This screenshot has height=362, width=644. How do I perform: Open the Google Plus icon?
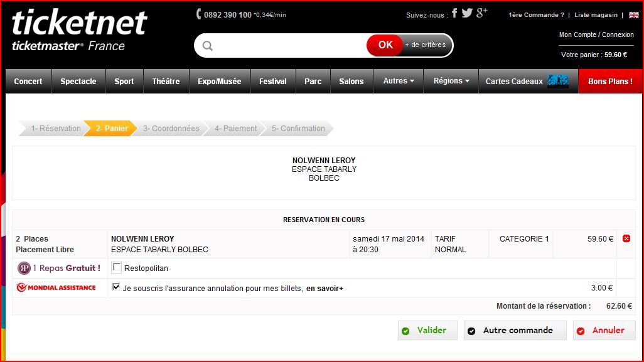click(482, 13)
